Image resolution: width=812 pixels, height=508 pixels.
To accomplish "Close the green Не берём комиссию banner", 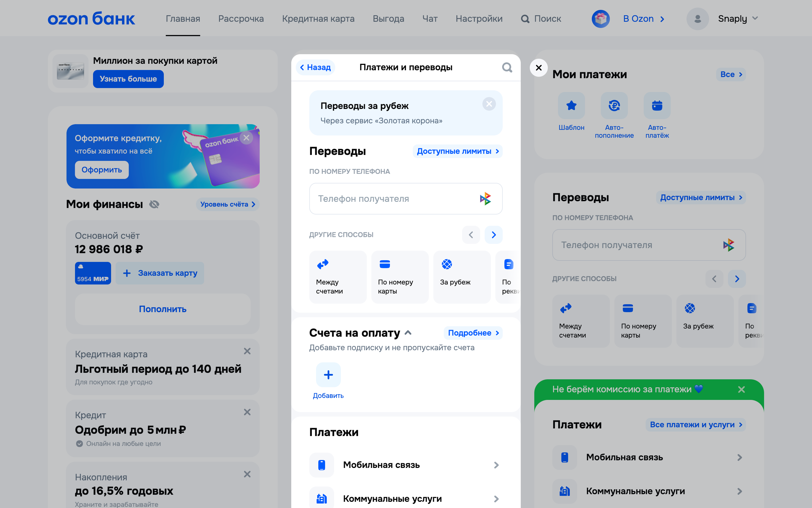I will pos(742,389).
